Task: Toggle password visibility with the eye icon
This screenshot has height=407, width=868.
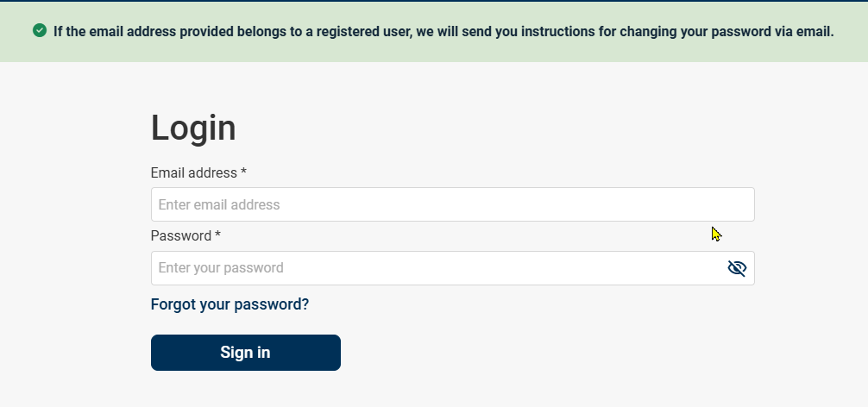Action: coord(737,268)
